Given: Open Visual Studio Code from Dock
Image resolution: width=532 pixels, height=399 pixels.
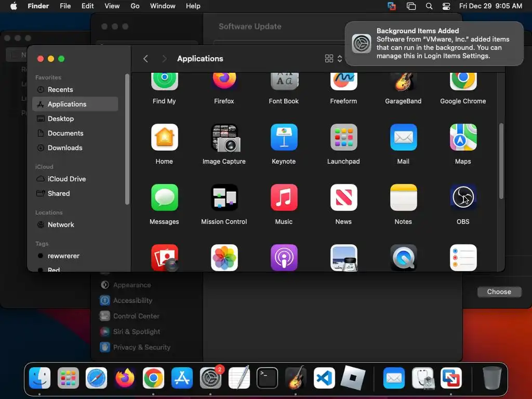Looking at the screenshot, I should (x=324, y=378).
